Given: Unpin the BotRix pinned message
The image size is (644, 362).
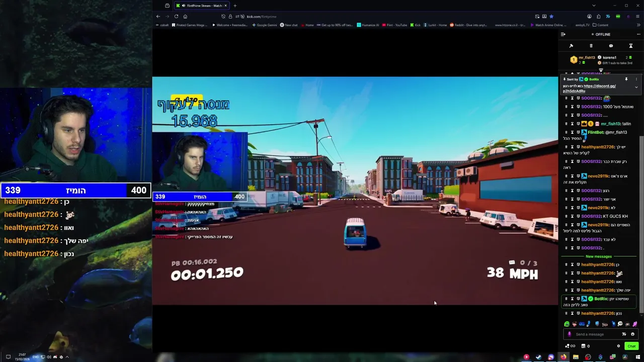Looking at the screenshot, I should point(626,79).
